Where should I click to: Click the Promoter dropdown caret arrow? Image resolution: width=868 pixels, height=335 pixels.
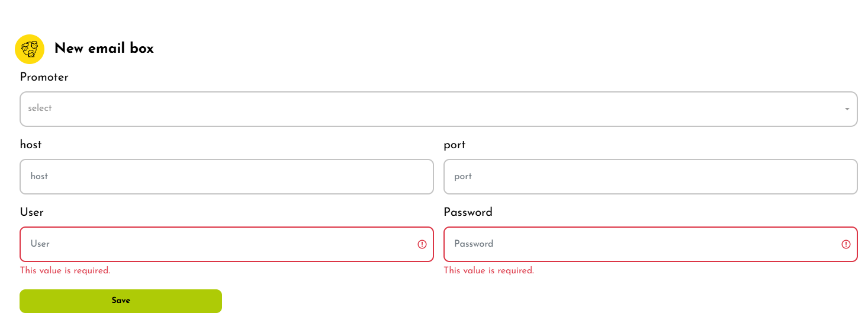pyautogui.click(x=847, y=109)
